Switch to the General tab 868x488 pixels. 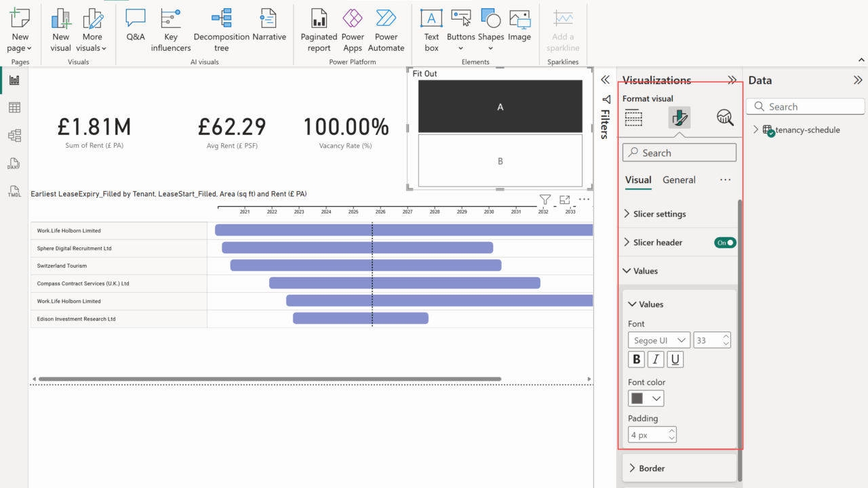point(679,180)
